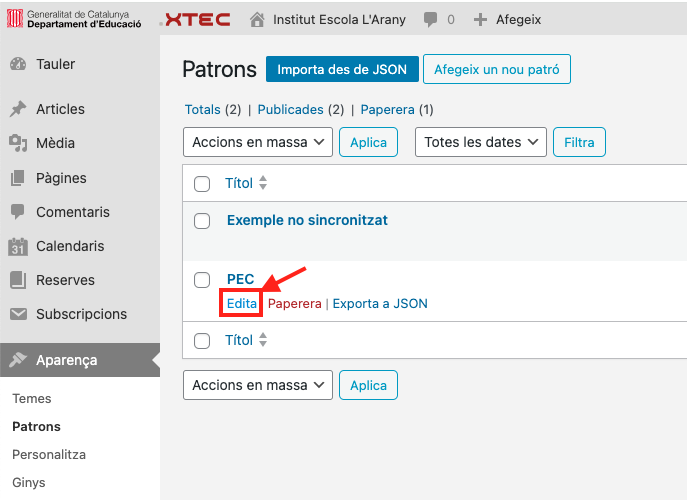The image size is (687, 500).
Task: Click the Subscripcions envelope icon
Action: coord(18,314)
